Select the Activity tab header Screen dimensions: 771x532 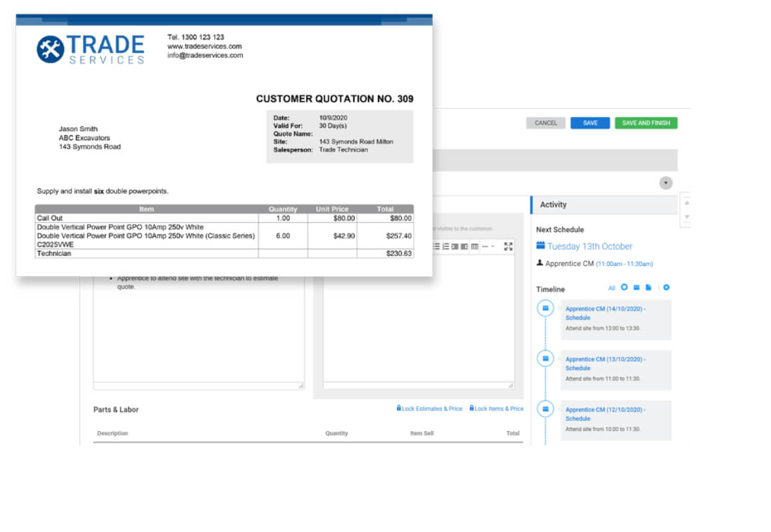tap(604, 205)
